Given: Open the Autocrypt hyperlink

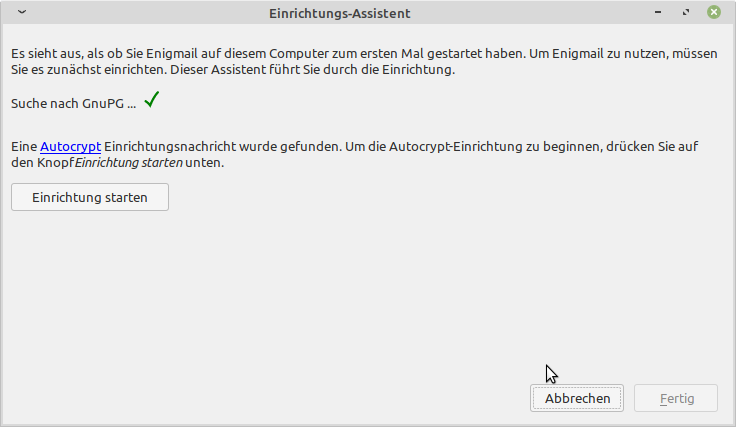Looking at the screenshot, I should coord(70,146).
